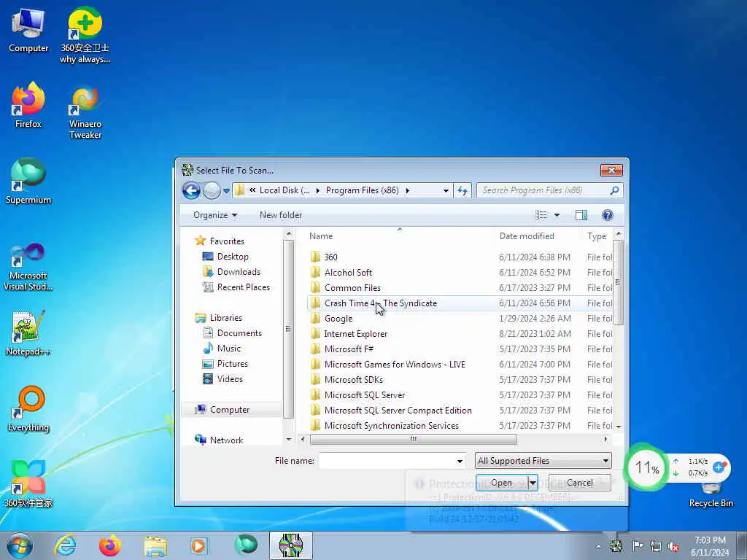
Task: Click the File name input field
Action: pyautogui.click(x=387, y=461)
